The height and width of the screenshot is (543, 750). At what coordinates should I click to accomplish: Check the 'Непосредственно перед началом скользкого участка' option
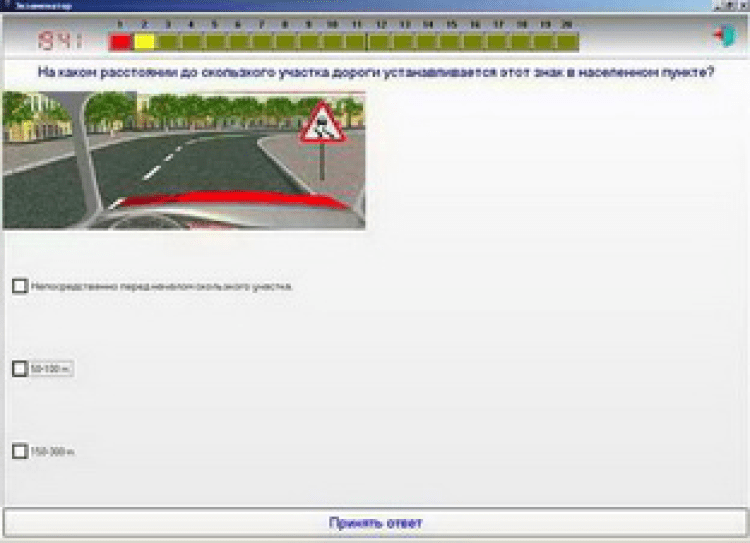(19, 286)
